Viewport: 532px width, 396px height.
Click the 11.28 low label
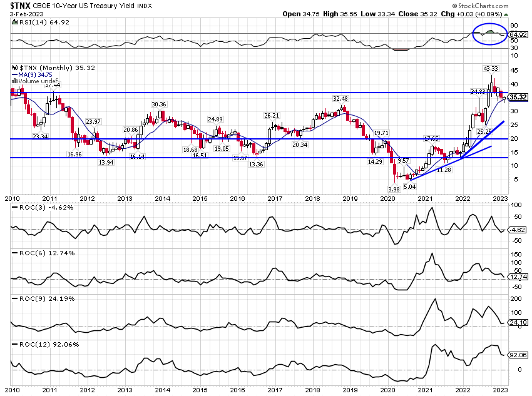click(444, 170)
